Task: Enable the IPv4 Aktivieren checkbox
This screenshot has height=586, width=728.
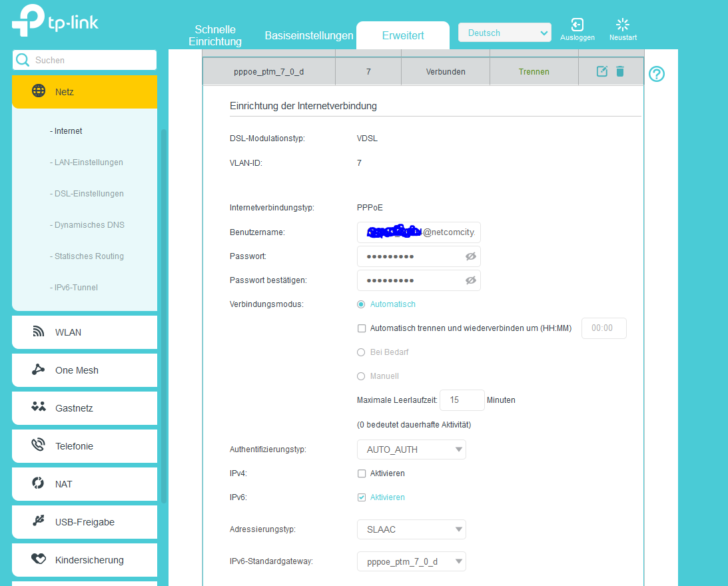Action: [361, 473]
